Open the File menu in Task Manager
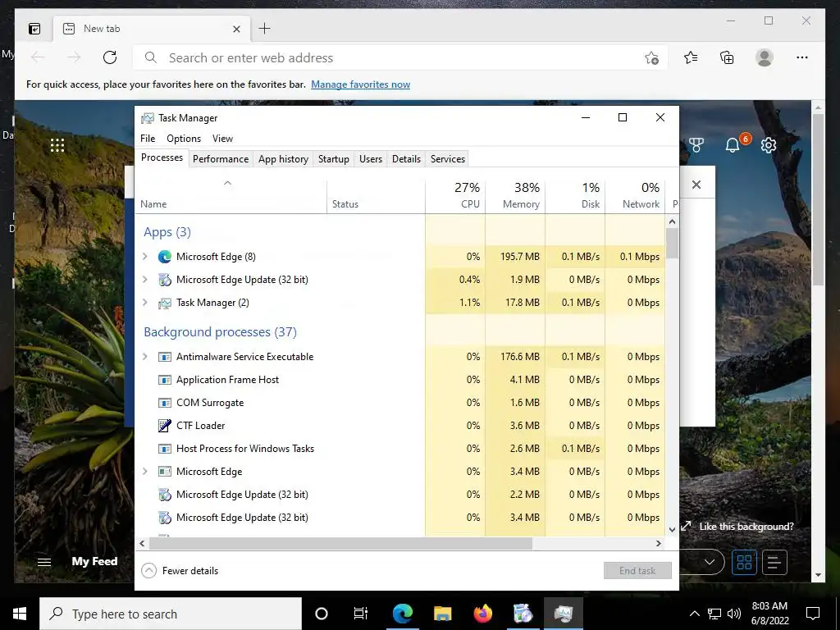 click(x=148, y=138)
